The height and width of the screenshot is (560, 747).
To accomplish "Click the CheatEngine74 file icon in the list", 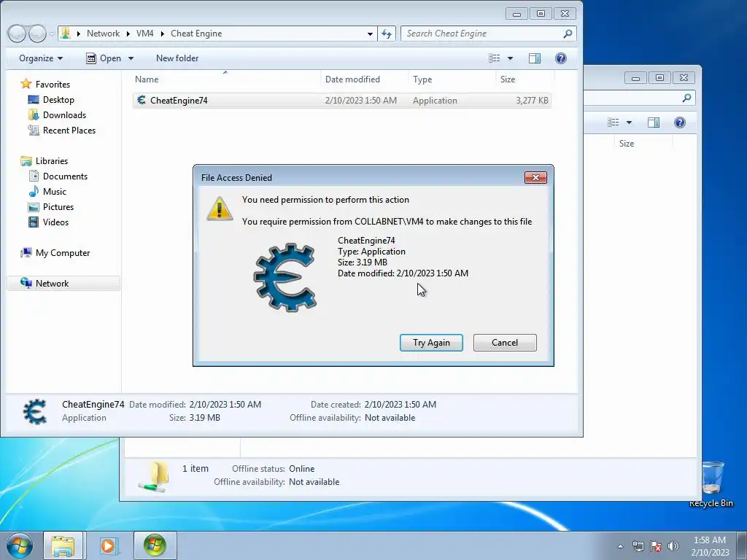I will (x=142, y=100).
